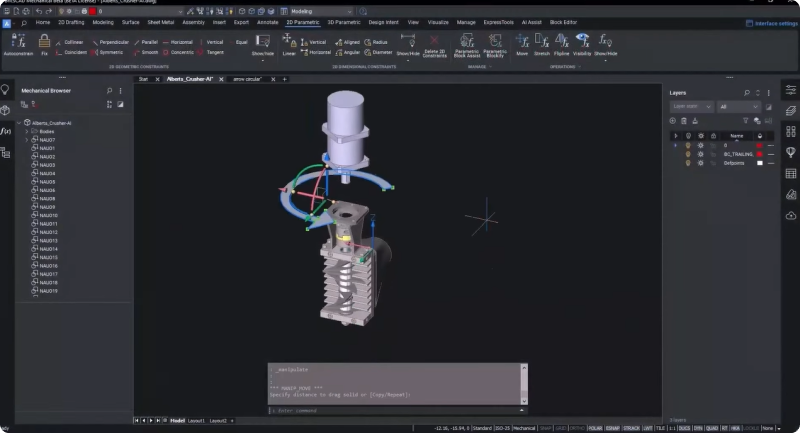Add a Diameter dimensional constraint
The image size is (800, 434).
(378, 52)
